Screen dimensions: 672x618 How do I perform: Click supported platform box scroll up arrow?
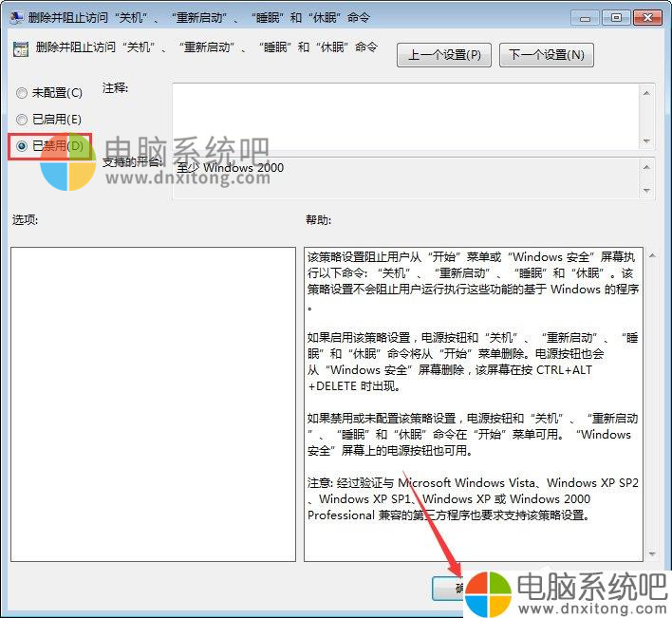(x=646, y=167)
